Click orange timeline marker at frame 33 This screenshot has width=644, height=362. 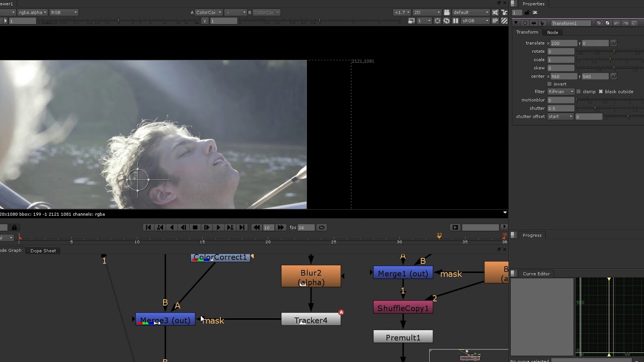(x=439, y=235)
